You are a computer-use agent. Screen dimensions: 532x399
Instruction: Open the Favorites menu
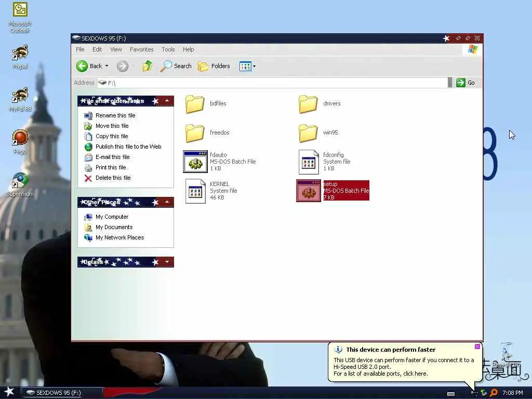coord(141,49)
